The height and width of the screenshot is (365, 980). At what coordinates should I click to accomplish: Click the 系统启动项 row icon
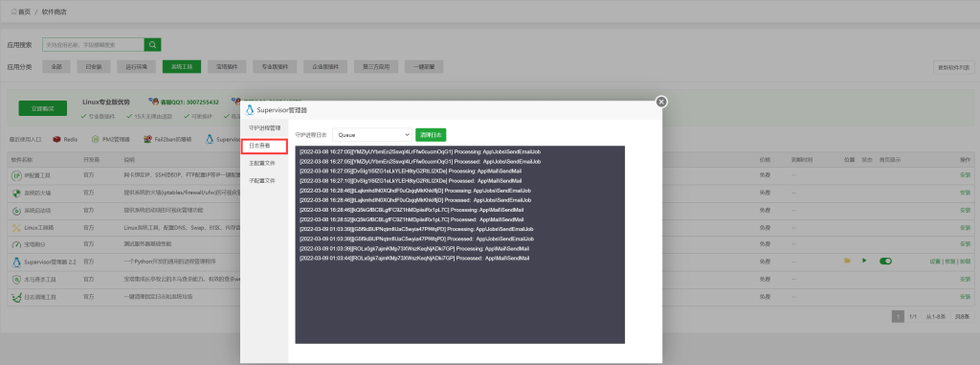[x=16, y=210]
